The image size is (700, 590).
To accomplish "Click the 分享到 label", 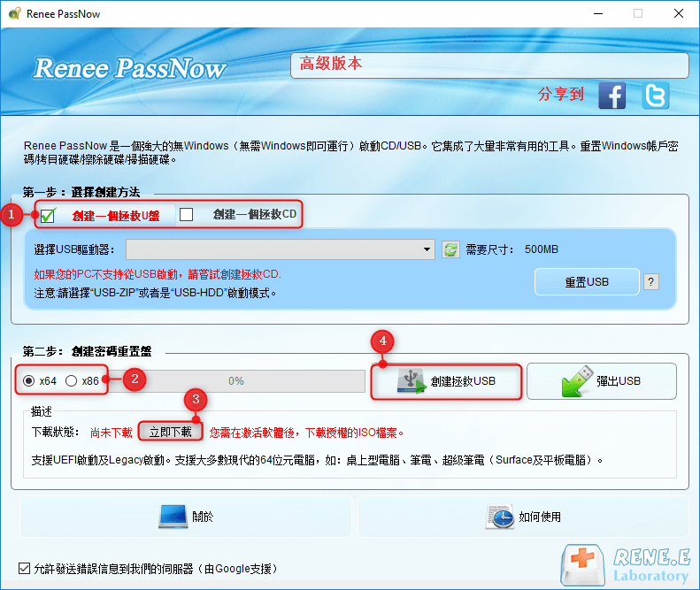I will 561,94.
